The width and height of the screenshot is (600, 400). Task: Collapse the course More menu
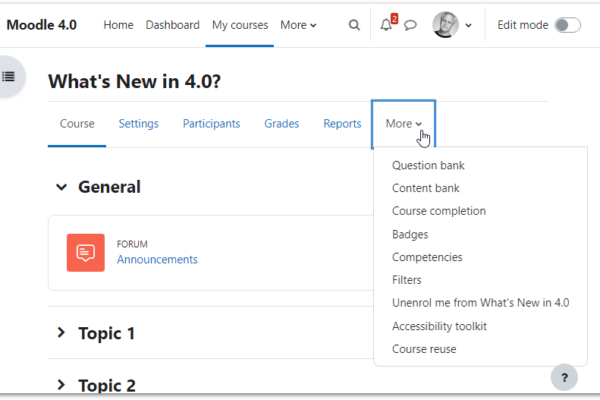403,124
